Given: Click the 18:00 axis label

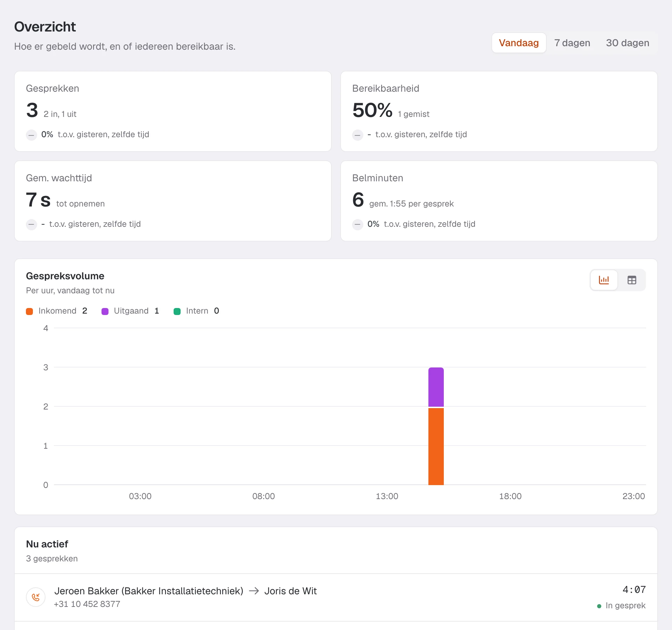Looking at the screenshot, I should click(x=510, y=496).
